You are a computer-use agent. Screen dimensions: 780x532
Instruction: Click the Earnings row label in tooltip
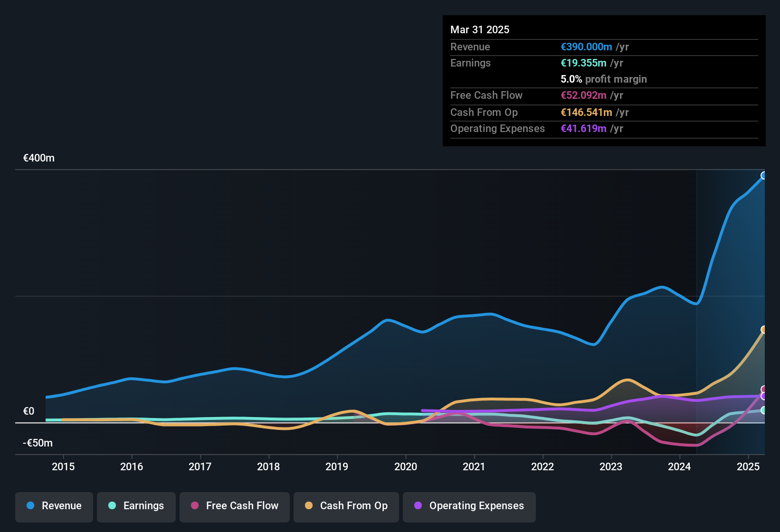470,63
